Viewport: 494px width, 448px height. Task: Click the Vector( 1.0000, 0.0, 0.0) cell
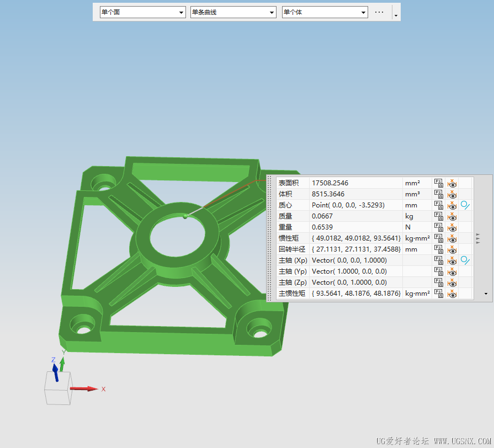pyautogui.click(x=356, y=271)
